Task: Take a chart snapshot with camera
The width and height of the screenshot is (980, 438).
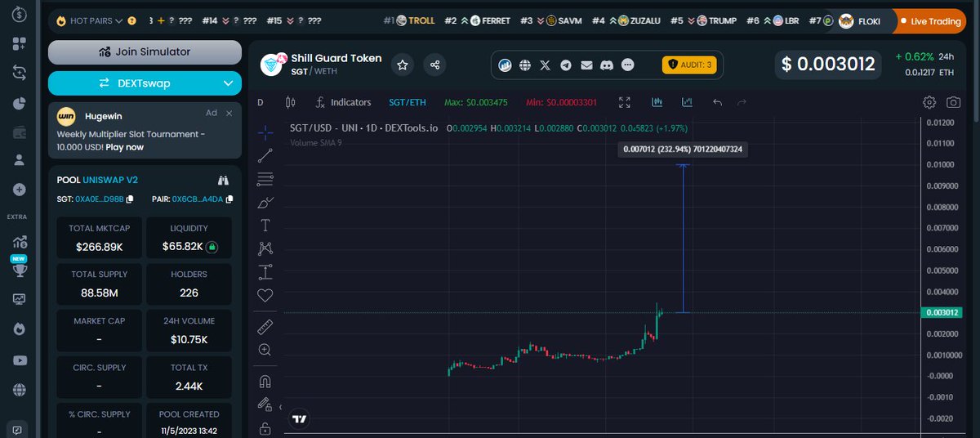Action: click(953, 102)
